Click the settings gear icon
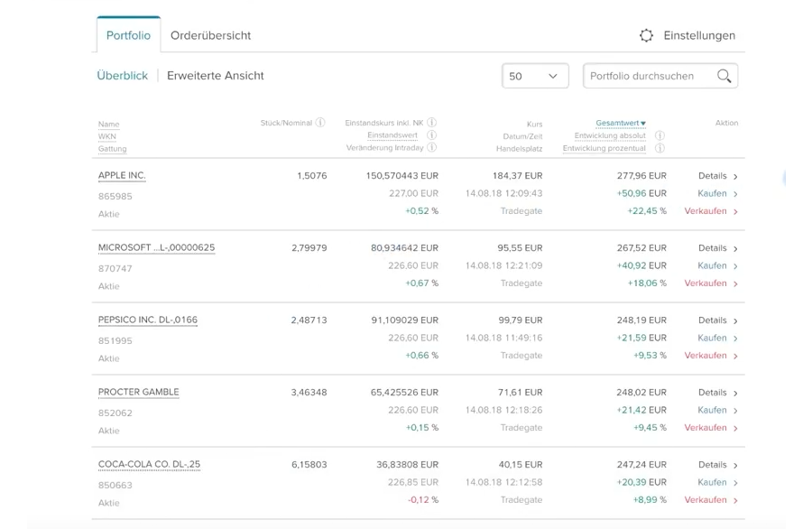Viewport: 812px width, 529px height. 646,36
